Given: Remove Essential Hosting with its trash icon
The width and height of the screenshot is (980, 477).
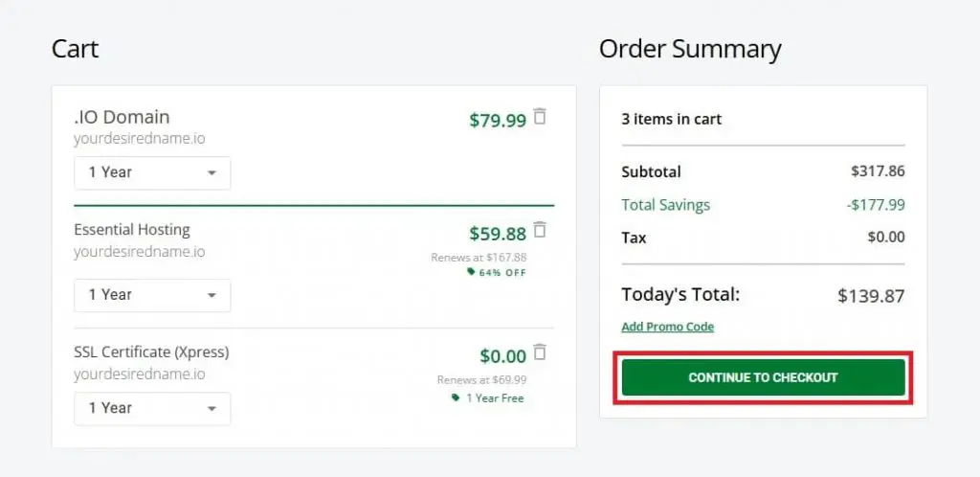Looking at the screenshot, I should [x=540, y=230].
